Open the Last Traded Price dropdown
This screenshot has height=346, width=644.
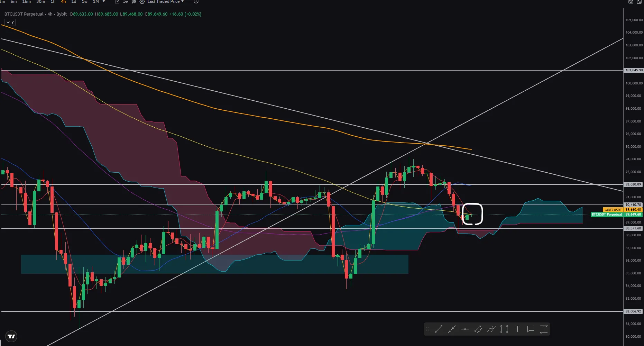coord(166,2)
